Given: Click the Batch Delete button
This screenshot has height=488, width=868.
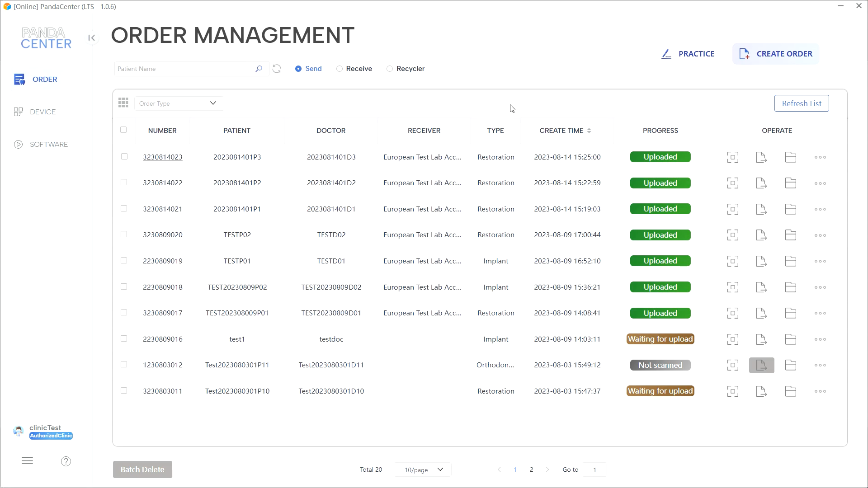Looking at the screenshot, I should 142,469.
